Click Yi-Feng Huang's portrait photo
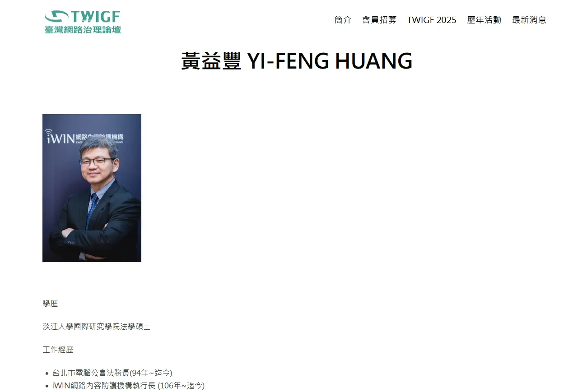Image resolution: width=573 pixels, height=392 pixels. 92,188
